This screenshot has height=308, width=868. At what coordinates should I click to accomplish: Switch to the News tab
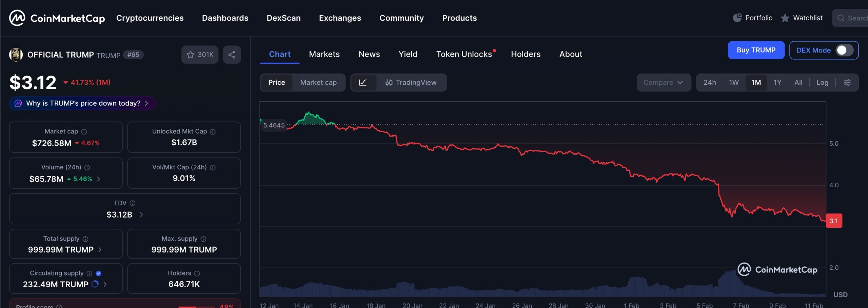pos(369,54)
